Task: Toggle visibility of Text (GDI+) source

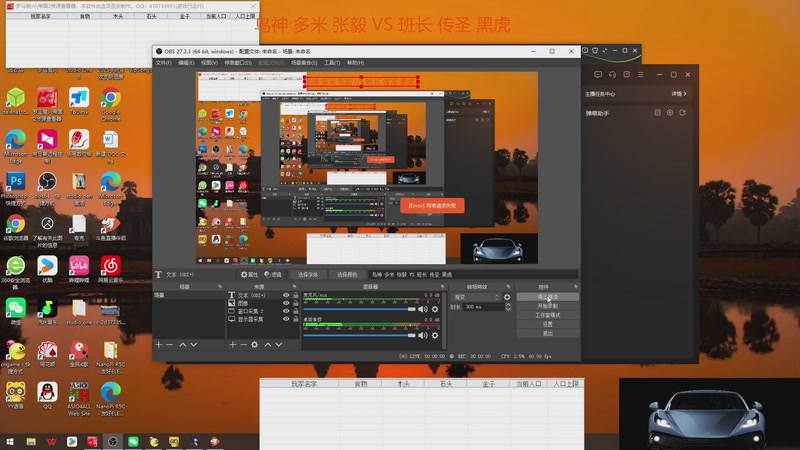Action: pos(286,295)
